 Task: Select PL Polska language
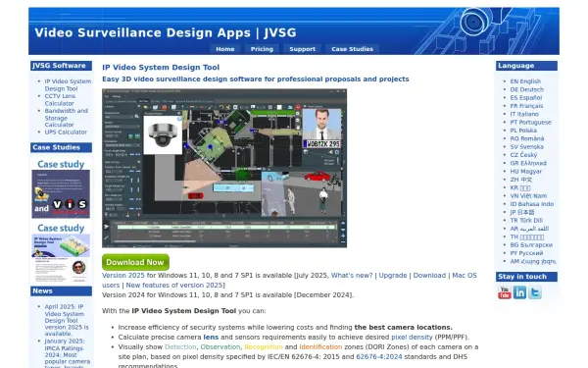coord(523,131)
